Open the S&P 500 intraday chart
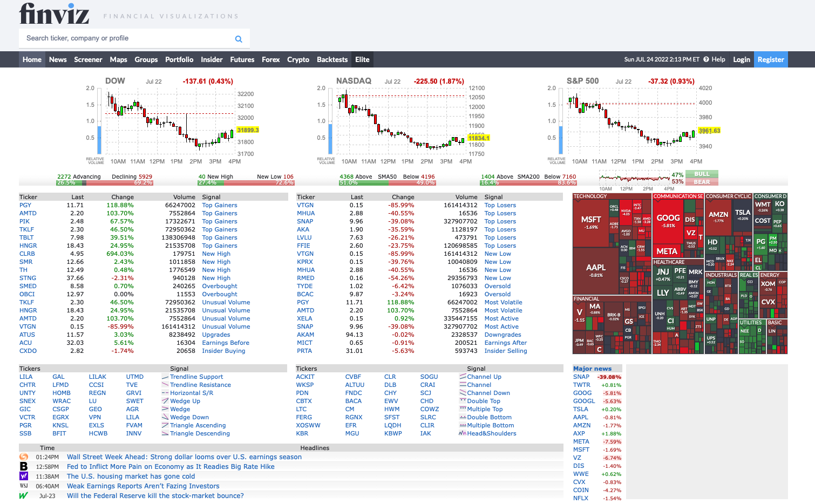Image resolution: width=815 pixels, height=504 pixels. coord(634,121)
